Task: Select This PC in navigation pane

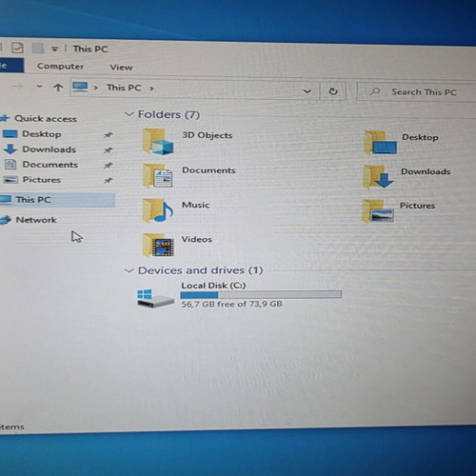Action: click(x=33, y=200)
